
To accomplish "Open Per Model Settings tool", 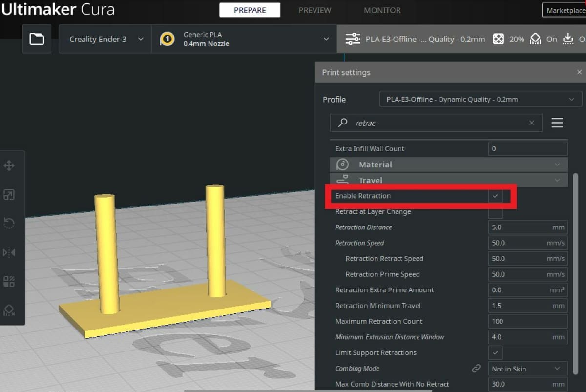I will [9, 281].
